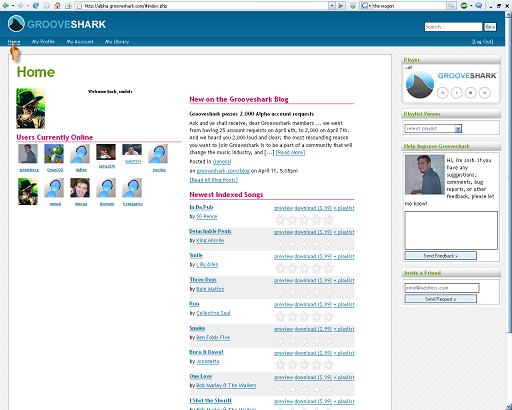Rate Run five stars
Viewport: 512px width, 410px height.
[328, 316]
